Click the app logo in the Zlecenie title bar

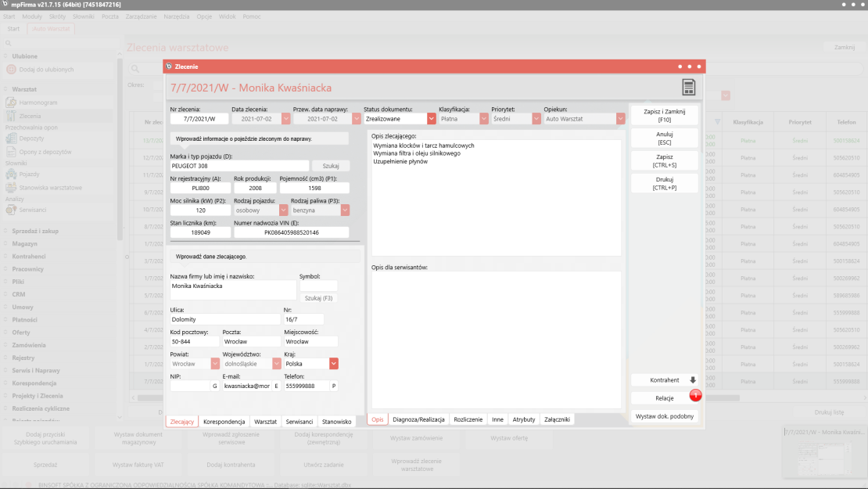169,67
